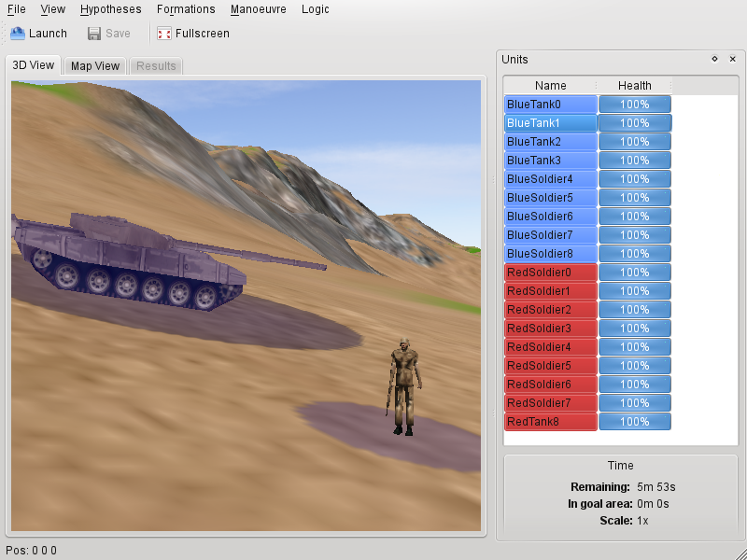Image resolution: width=747 pixels, height=560 pixels.
Task: Select BlueTank1 row
Action: click(x=550, y=123)
